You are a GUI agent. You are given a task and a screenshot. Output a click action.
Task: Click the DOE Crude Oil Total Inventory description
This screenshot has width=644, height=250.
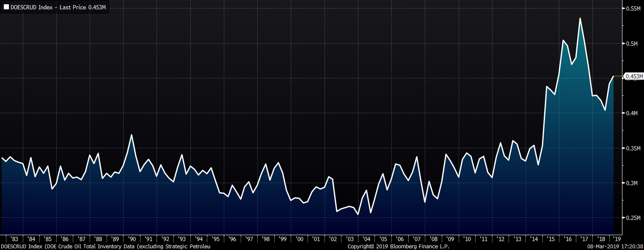tap(106, 246)
